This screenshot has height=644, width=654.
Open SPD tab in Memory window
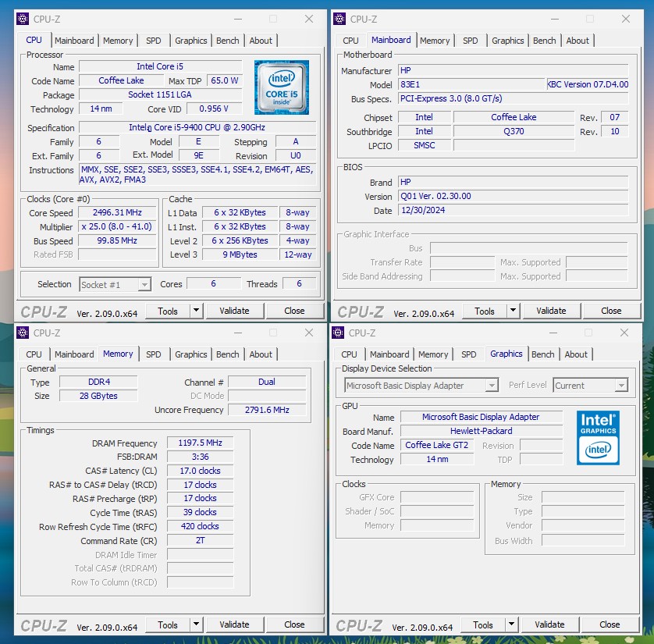pyautogui.click(x=153, y=354)
